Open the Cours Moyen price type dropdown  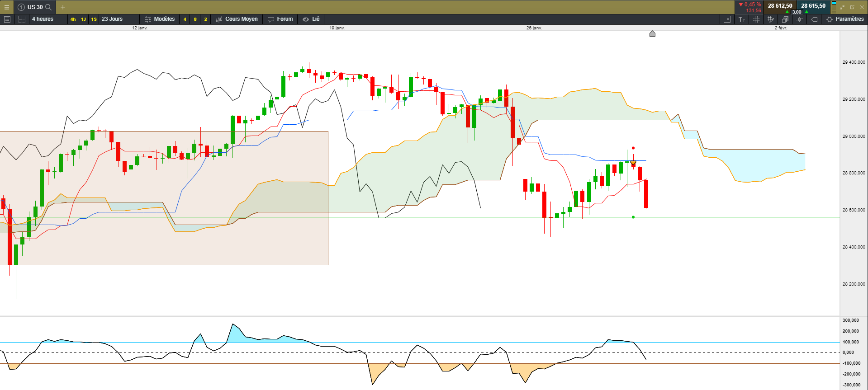coord(237,19)
